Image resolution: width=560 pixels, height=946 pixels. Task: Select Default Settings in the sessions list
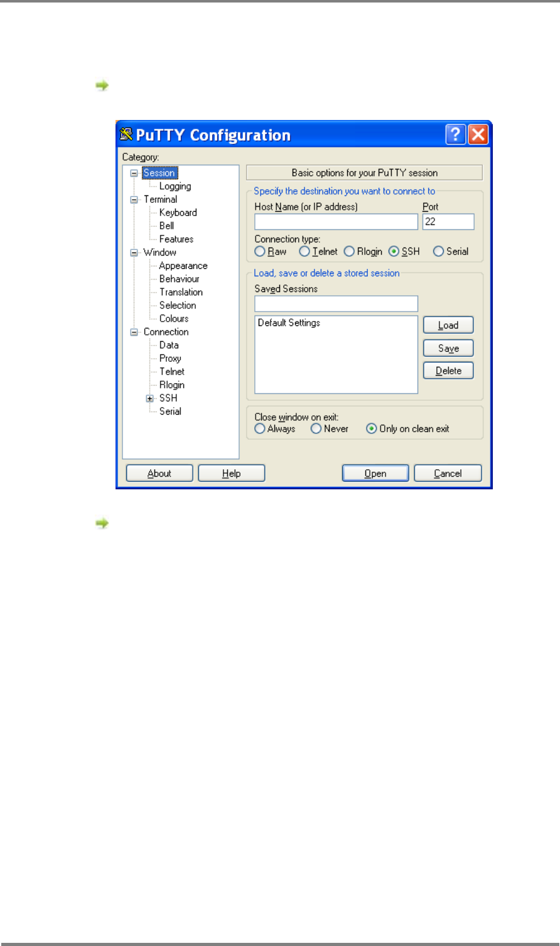tap(289, 323)
